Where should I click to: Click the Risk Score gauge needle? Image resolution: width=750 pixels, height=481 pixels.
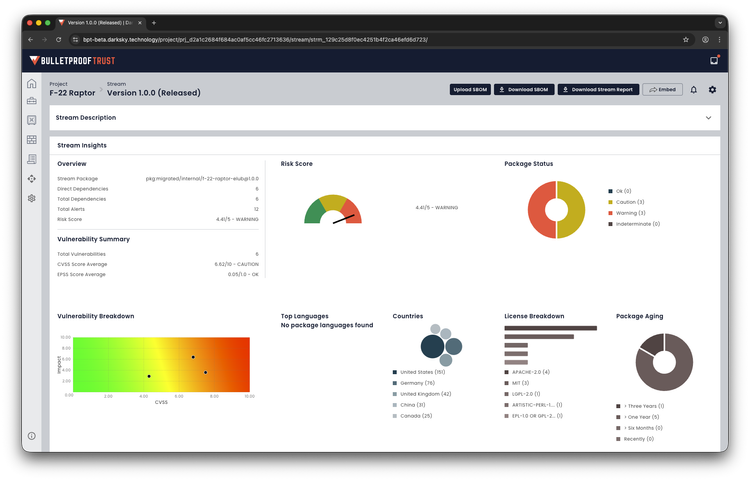(x=344, y=219)
